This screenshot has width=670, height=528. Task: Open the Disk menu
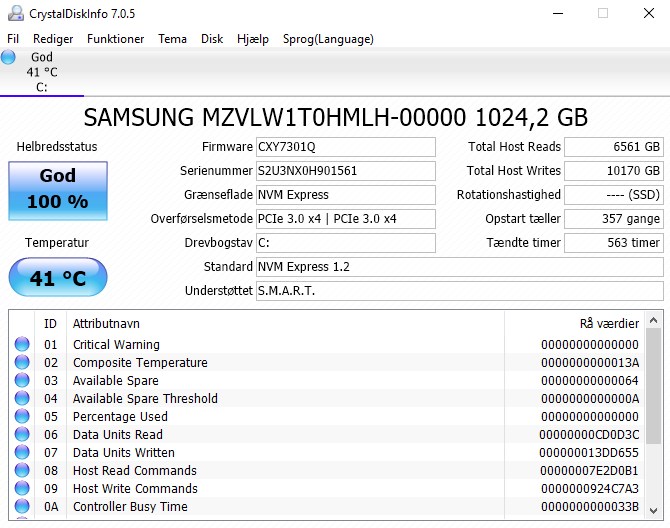tap(212, 39)
